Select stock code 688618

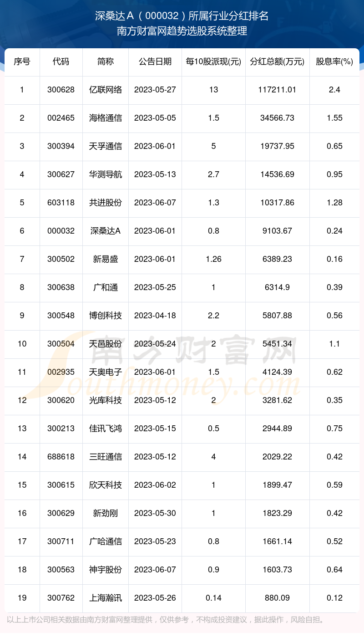tap(61, 457)
